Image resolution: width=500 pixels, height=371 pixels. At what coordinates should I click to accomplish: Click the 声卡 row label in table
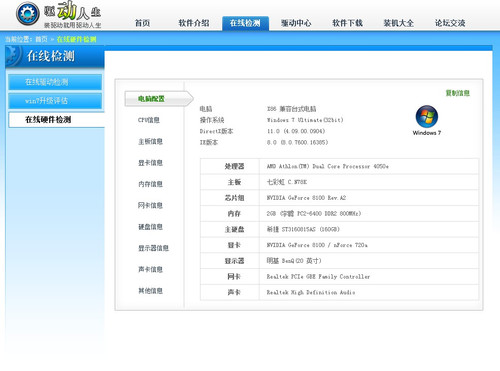[x=234, y=292]
